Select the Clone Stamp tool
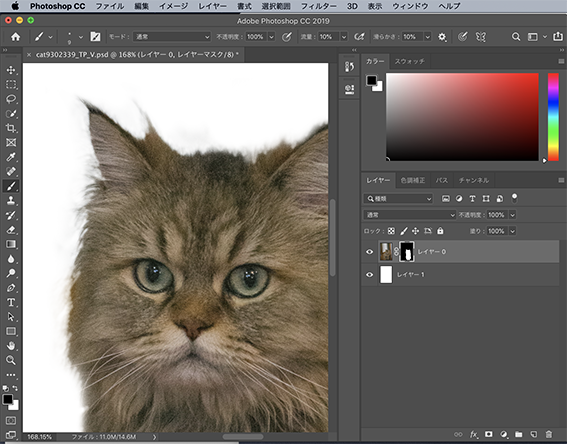567x444 pixels. [11, 200]
